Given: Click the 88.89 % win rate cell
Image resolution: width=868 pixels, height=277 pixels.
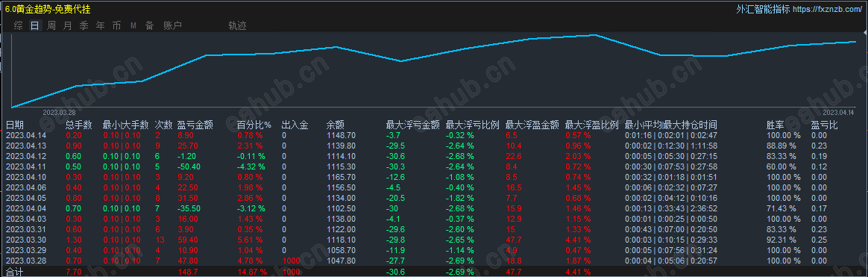Looking at the screenshot, I should (x=781, y=146).
